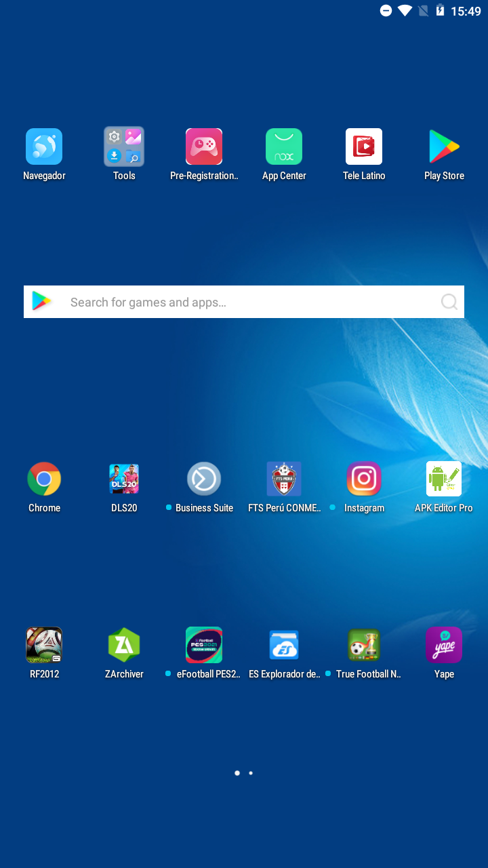
Task: Tap the Play Store logo in the search widget
Action: pos(42,302)
